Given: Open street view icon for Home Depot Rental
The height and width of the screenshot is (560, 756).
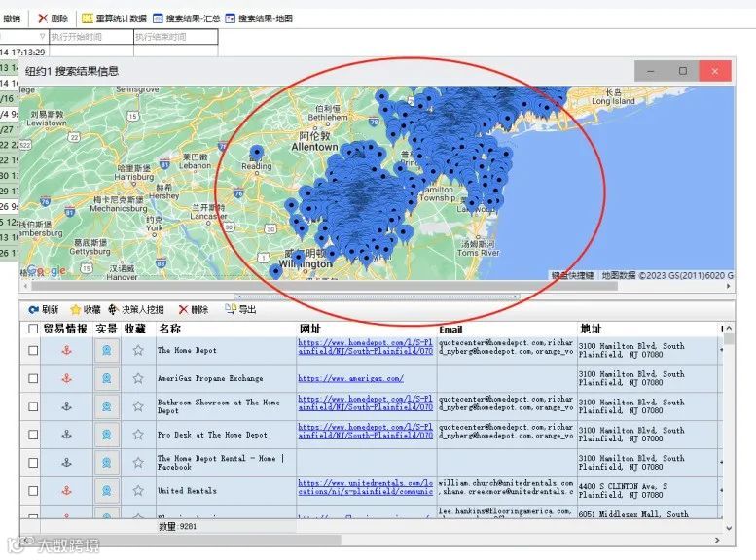Looking at the screenshot, I should click(107, 462).
